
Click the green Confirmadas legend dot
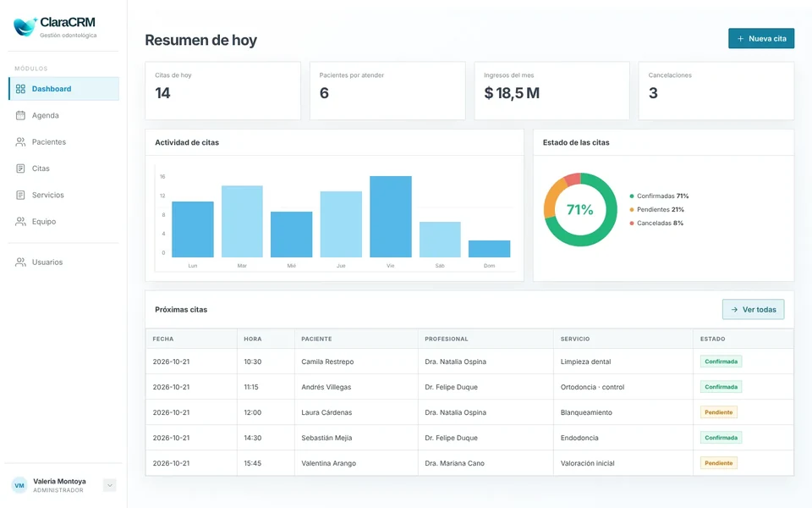point(632,196)
